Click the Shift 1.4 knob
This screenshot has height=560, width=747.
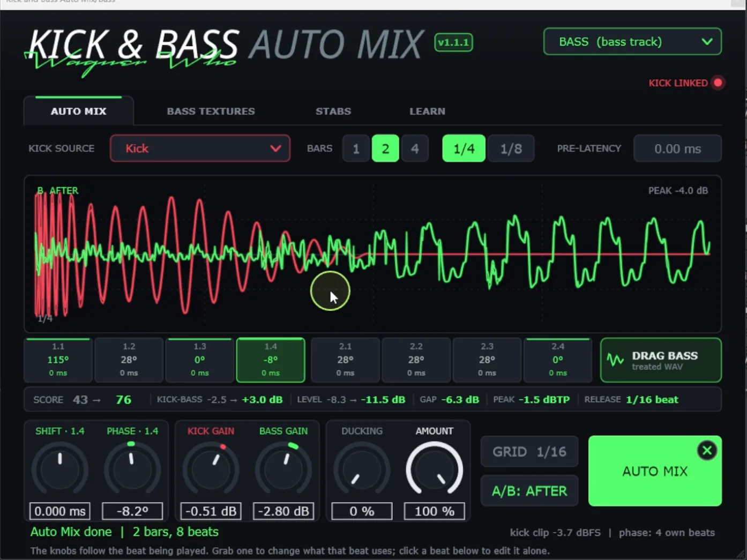click(x=60, y=470)
